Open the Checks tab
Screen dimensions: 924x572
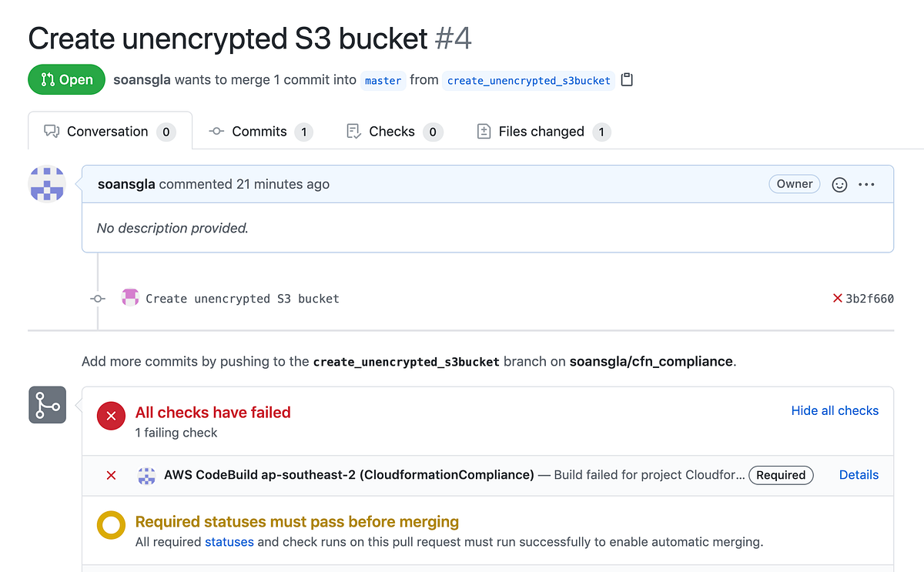click(x=392, y=131)
